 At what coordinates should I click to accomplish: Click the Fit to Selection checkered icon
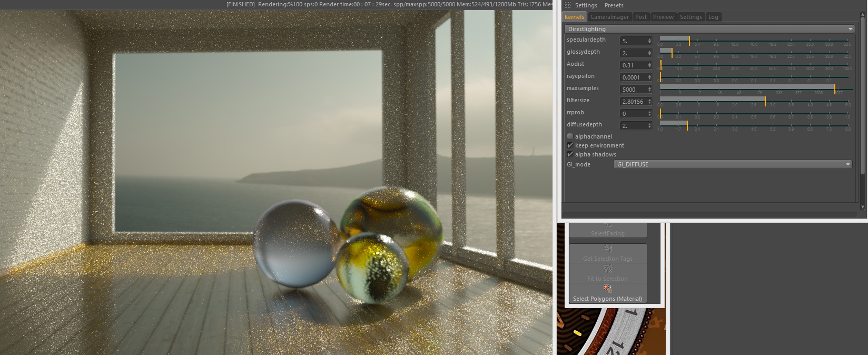pyautogui.click(x=608, y=269)
